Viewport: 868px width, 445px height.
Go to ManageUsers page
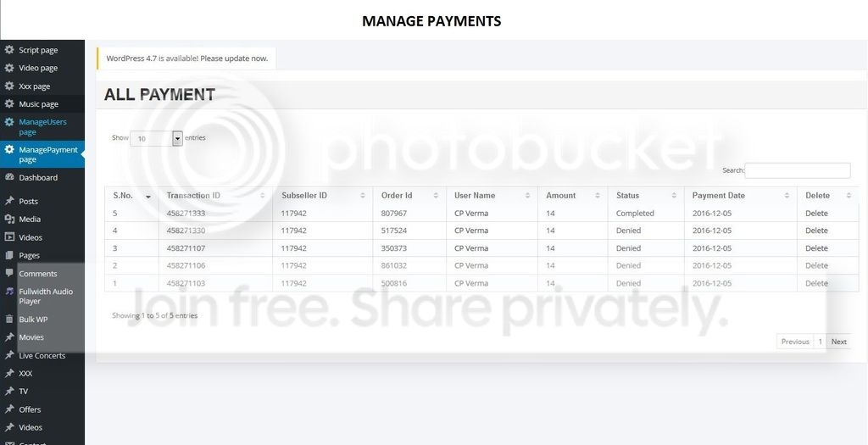[x=42, y=127]
